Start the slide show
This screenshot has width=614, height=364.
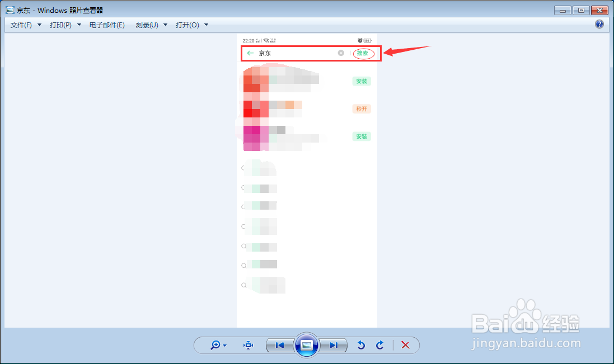306,345
